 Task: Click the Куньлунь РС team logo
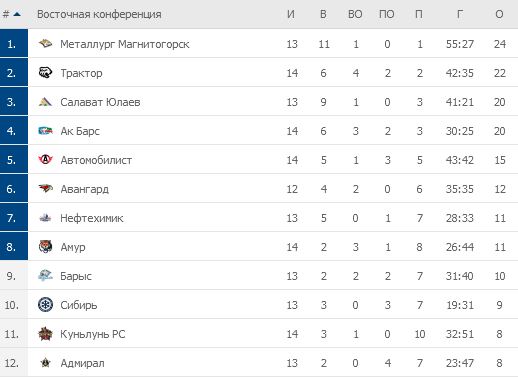45,334
